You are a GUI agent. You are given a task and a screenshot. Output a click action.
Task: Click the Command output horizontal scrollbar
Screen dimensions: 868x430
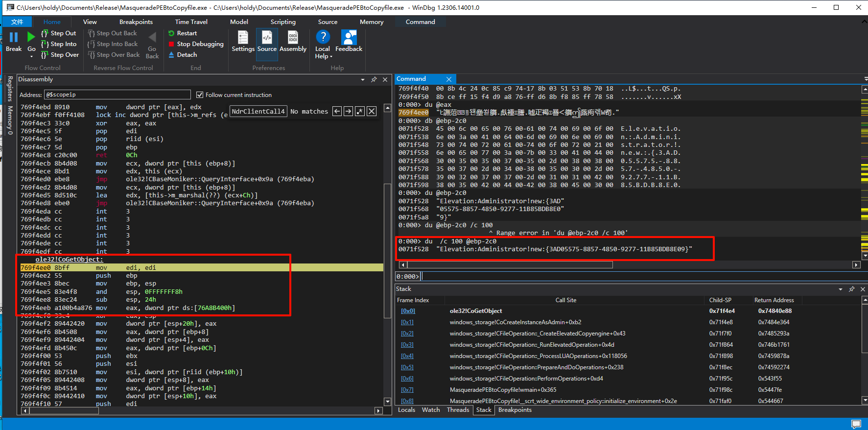(630, 265)
